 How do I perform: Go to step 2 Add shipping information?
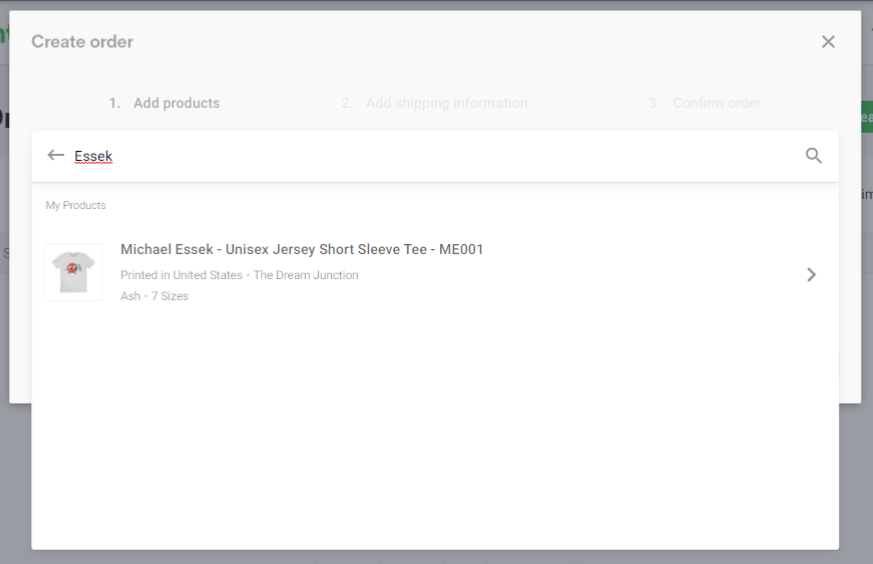pos(434,103)
